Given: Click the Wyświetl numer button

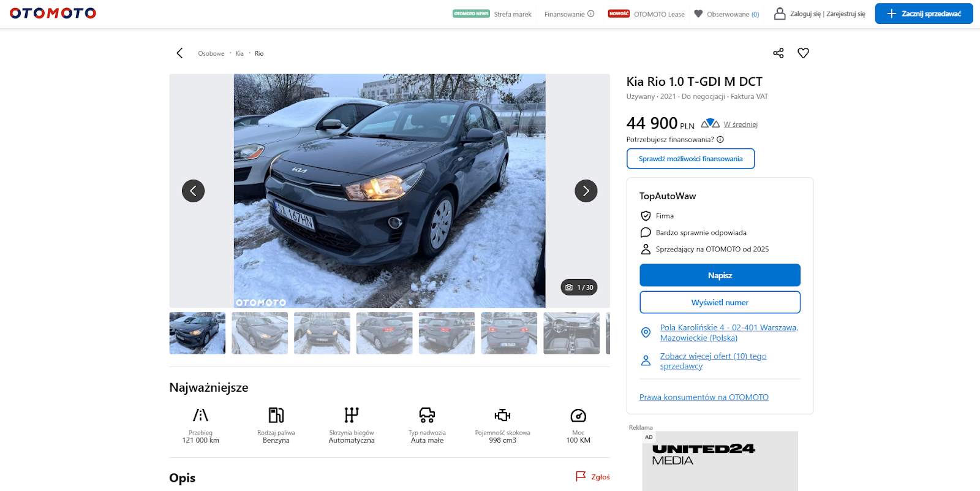Looking at the screenshot, I should (720, 302).
